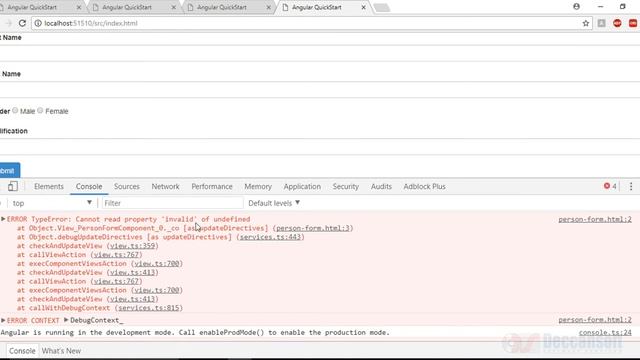The height and width of the screenshot is (360, 640).
Task: Switch to the Elements tab
Action: coord(49,186)
